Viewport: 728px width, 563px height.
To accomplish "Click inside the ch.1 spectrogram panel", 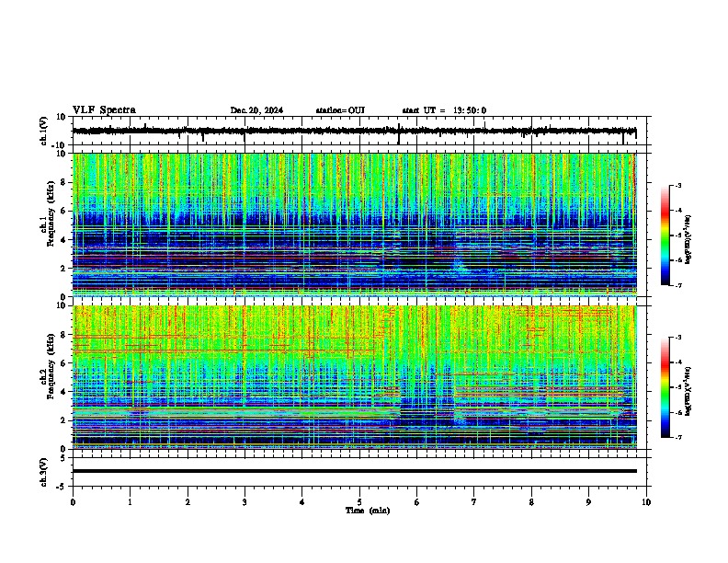I will [x=354, y=224].
